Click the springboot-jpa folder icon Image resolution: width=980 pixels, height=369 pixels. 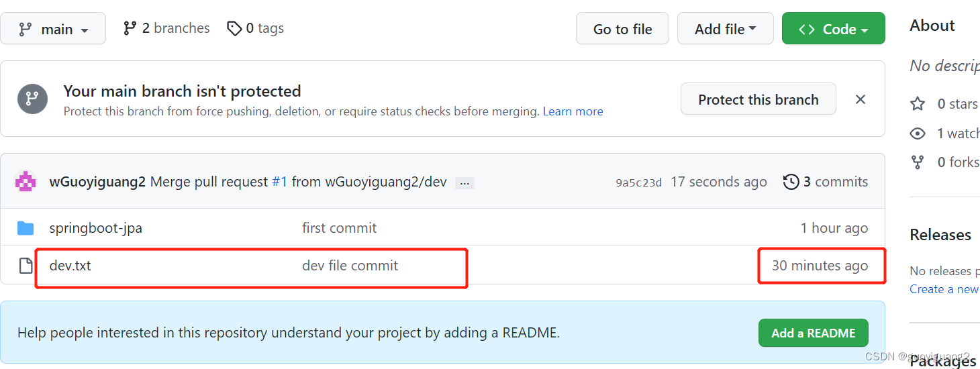(x=26, y=228)
